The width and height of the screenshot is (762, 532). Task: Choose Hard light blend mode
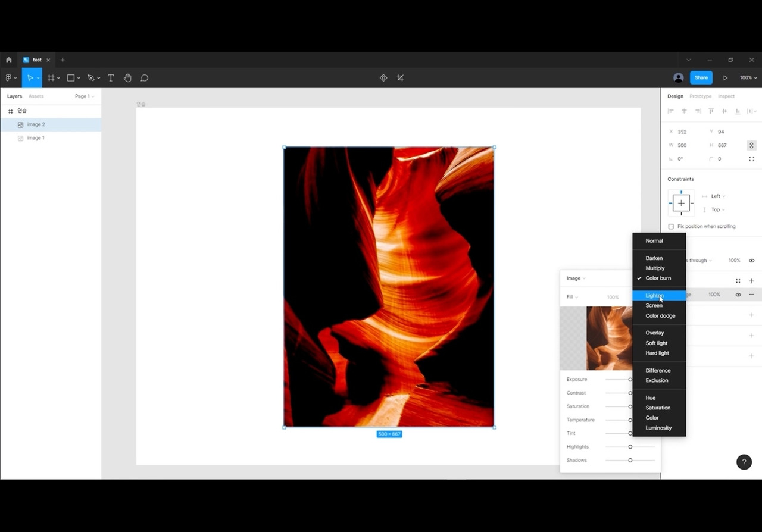click(x=659, y=353)
